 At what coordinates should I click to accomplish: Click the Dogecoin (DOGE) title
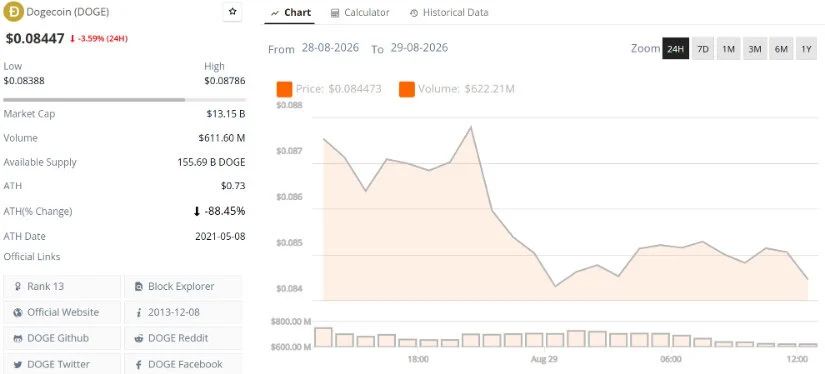coord(68,12)
